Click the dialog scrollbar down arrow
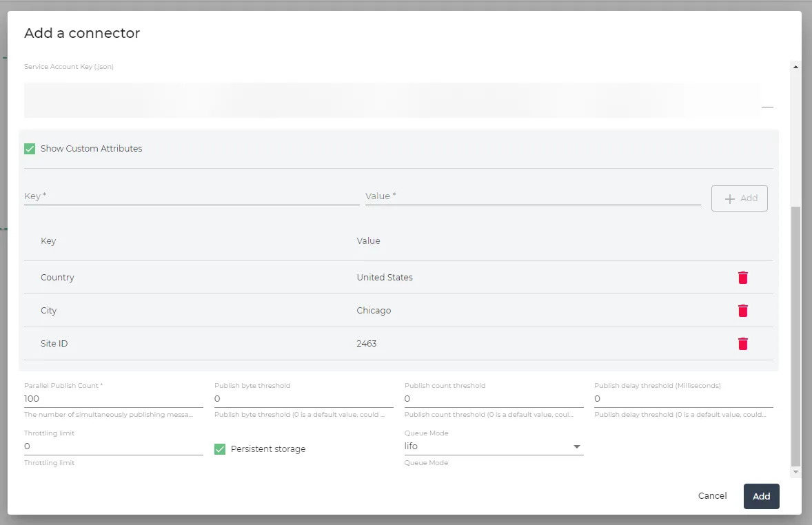 [796, 472]
